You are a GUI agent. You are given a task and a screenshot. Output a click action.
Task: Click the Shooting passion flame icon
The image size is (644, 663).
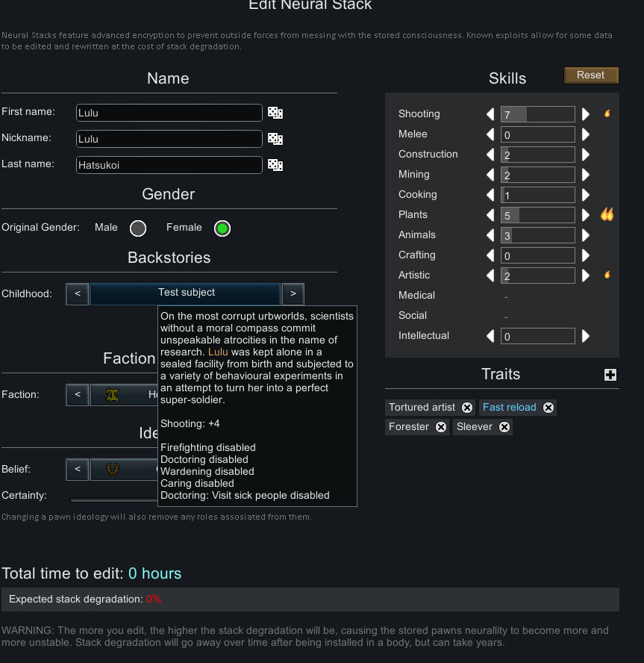607,113
